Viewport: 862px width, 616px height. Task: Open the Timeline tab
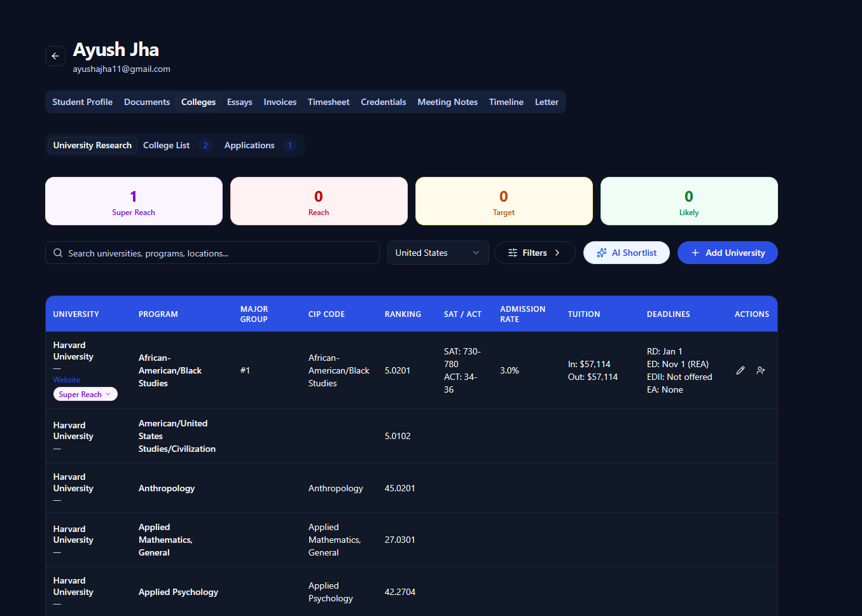(506, 102)
